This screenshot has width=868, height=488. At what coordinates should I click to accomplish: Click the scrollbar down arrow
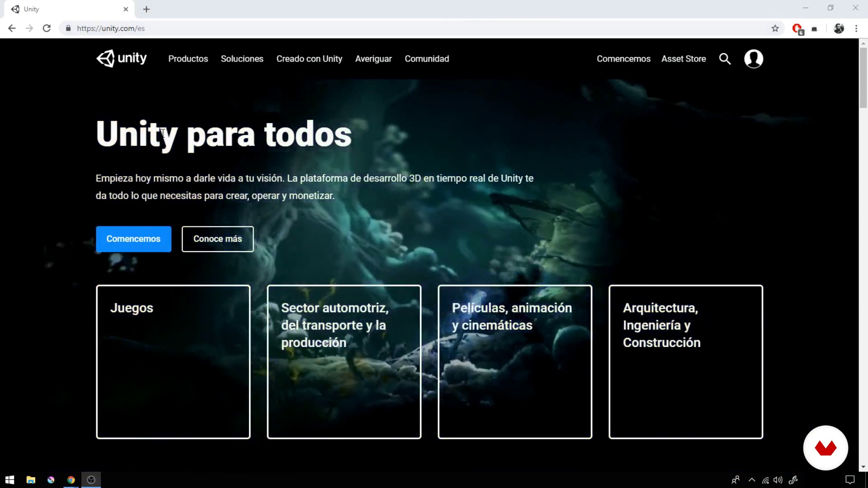tap(863, 467)
